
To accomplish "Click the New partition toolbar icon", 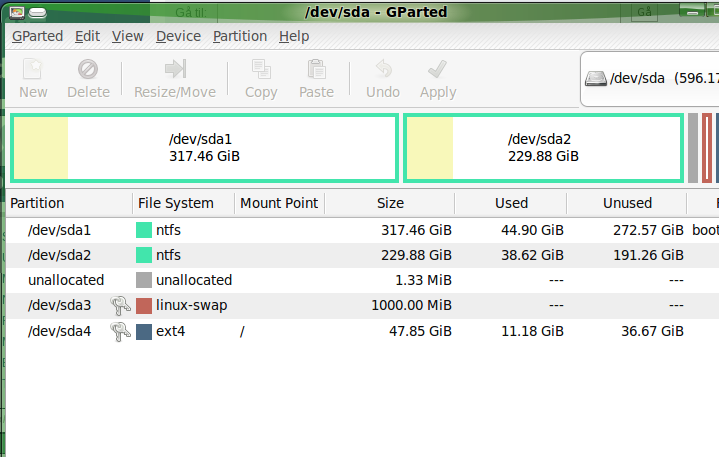I will [x=33, y=70].
